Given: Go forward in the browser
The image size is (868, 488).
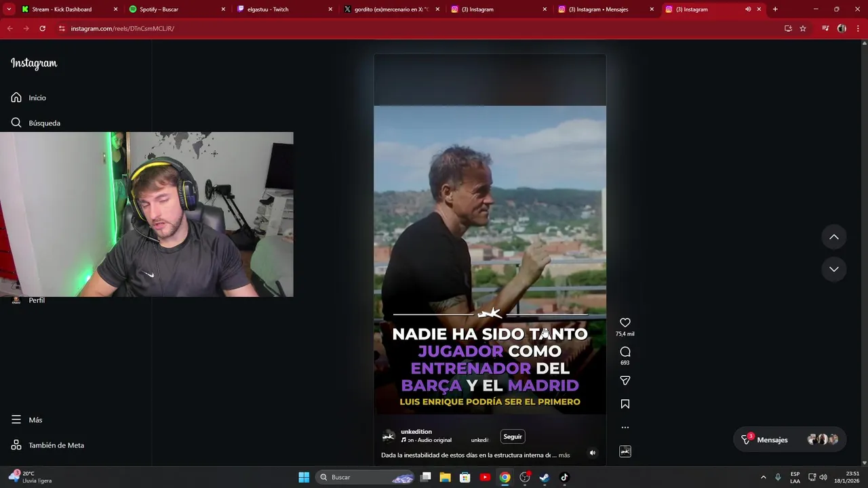Looking at the screenshot, I should click(26, 28).
